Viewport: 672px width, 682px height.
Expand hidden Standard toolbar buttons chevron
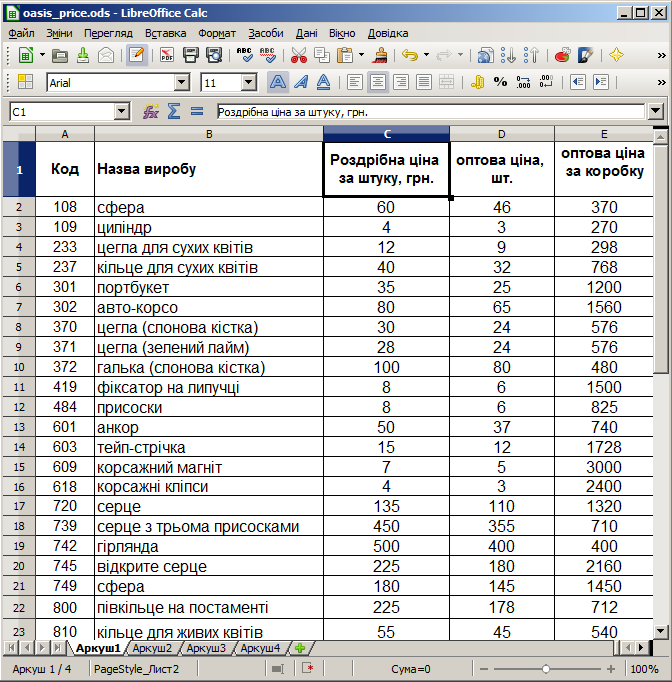pos(662,56)
